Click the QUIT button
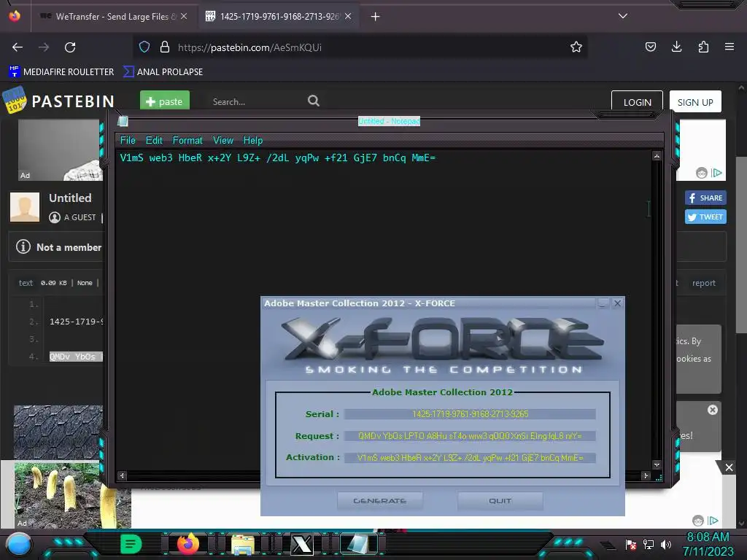The height and width of the screenshot is (560, 747). point(500,501)
